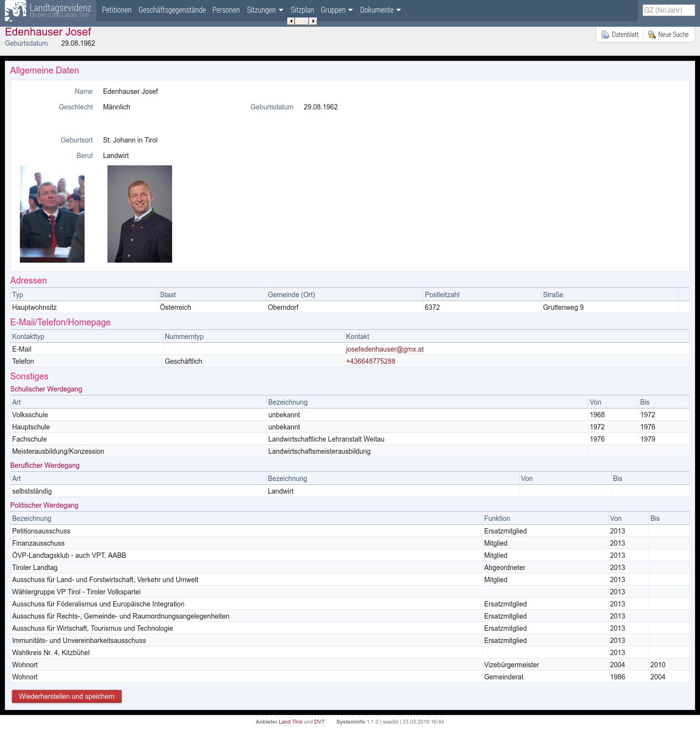700x729 pixels.
Task: Follow the DVT footer link
Action: [x=319, y=722]
